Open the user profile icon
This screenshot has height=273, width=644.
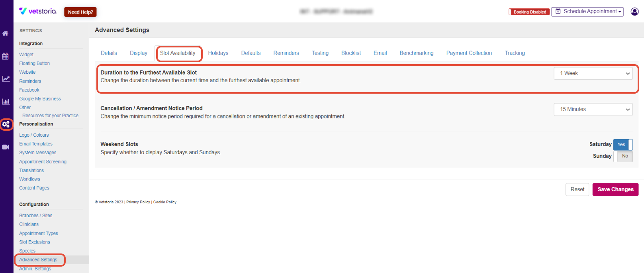(x=635, y=12)
